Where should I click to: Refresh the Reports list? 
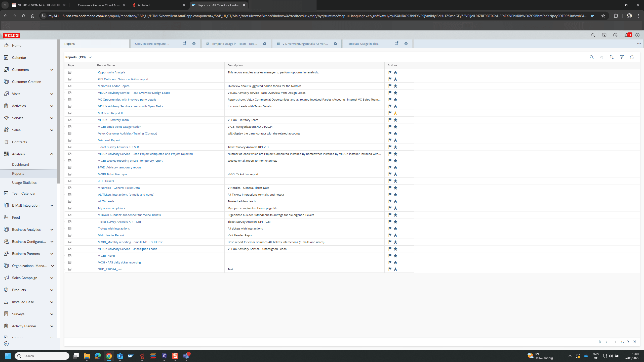click(632, 57)
